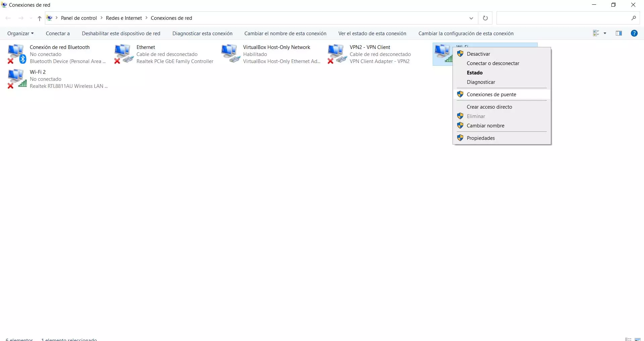Click VPN Client Adapter - VPN2 text
Viewport: 644px width, 341px height.
[380, 61]
